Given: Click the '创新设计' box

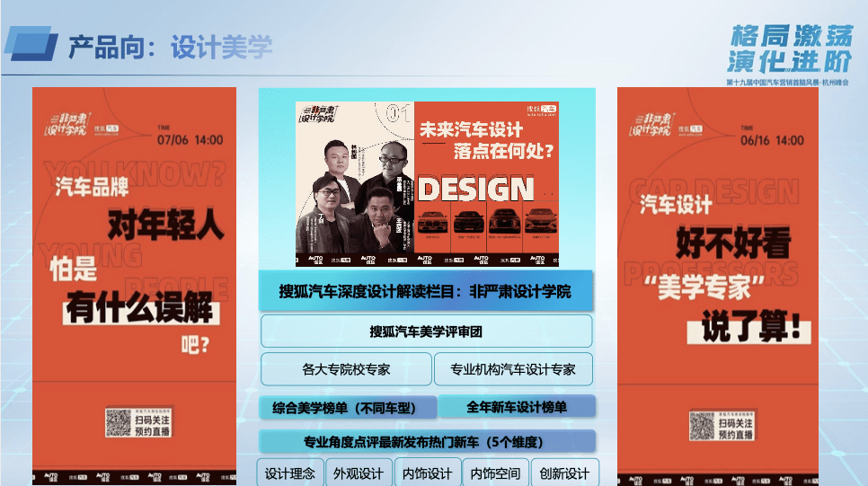Looking at the screenshot, I should click(x=564, y=473).
